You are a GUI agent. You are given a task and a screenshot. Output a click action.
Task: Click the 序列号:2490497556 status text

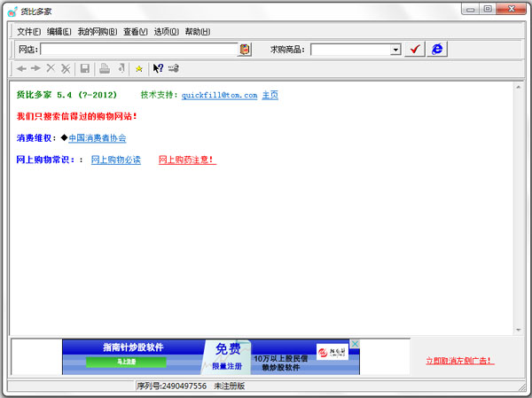pos(172,386)
